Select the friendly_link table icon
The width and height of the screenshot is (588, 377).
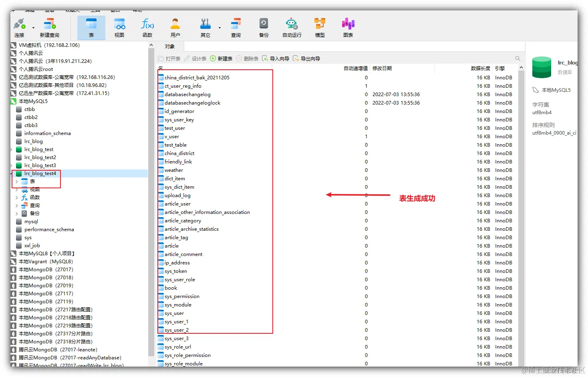pos(161,162)
